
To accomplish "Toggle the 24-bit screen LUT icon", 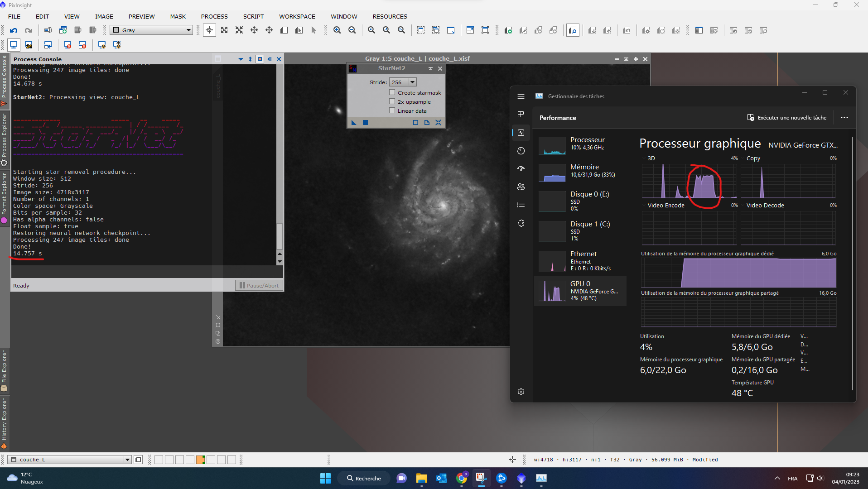I will [x=29, y=45].
